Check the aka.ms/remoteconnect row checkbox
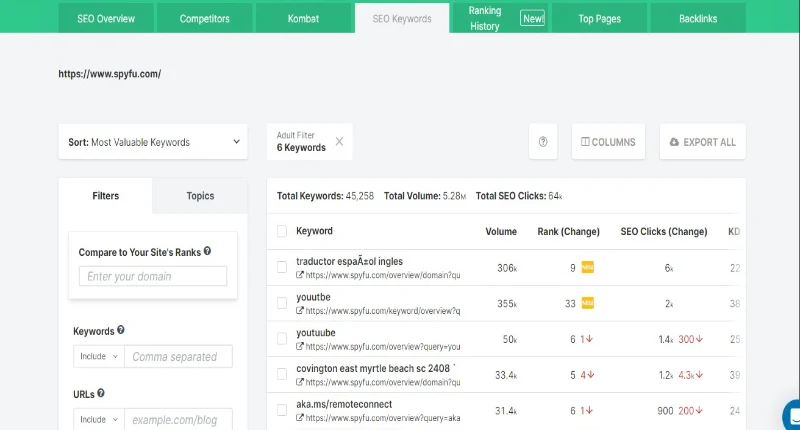Viewport: 800px width, 430px height. 282,410
